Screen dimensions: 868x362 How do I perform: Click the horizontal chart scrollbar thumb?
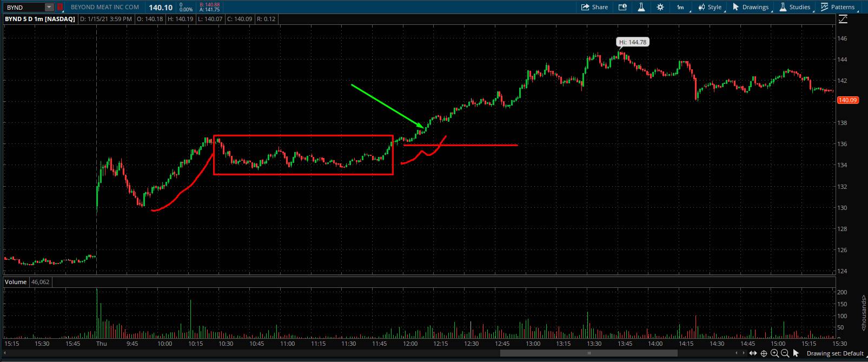[x=588, y=353]
